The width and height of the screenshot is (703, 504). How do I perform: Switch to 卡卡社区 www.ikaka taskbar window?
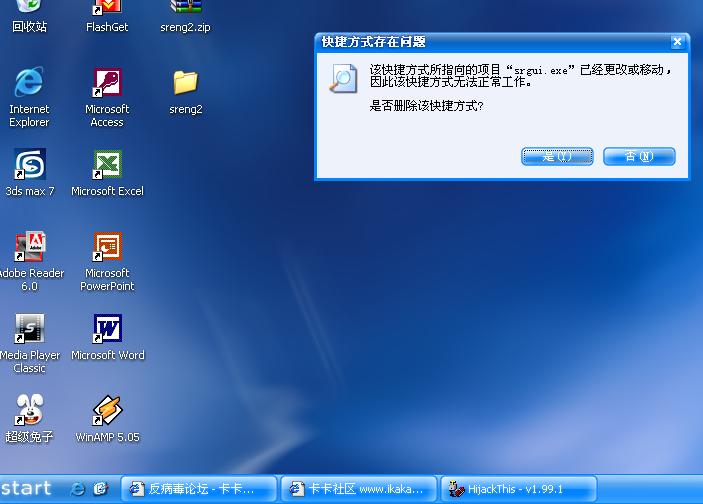coord(359,489)
